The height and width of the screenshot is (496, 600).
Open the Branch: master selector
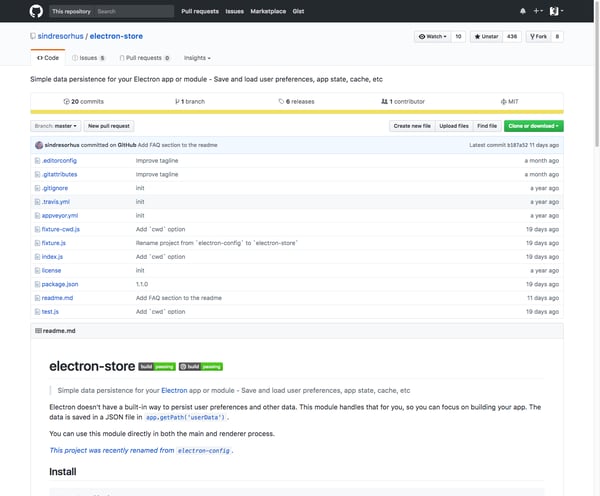coord(55,126)
